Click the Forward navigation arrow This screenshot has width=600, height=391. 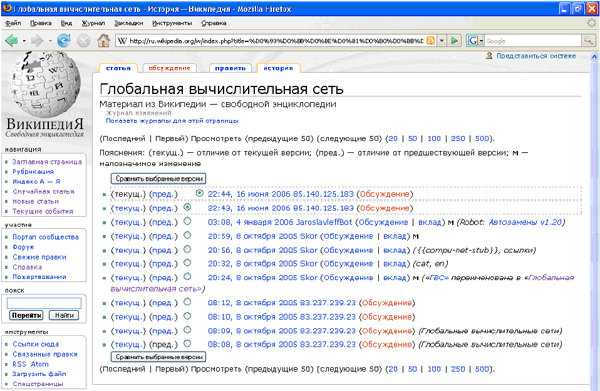coord(38,40)
